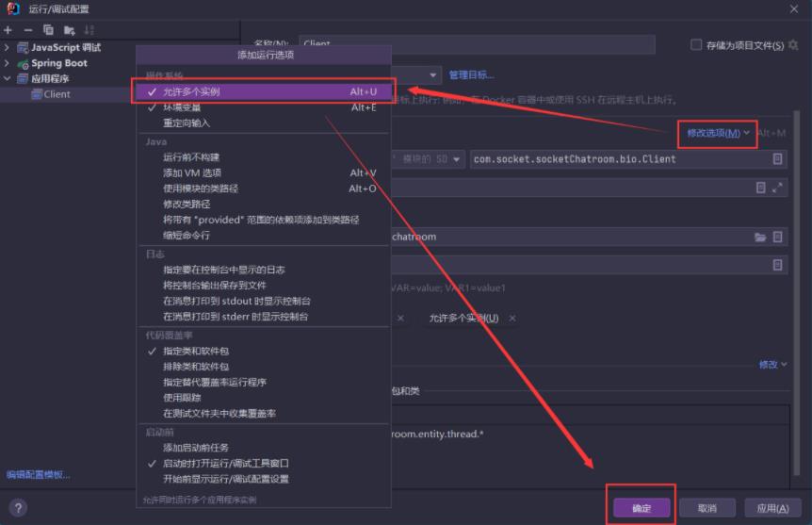Image resolution: width=812 pixels, height=525 pixels.
Task: Click the copy configuration icon
Action: [48, 30]
